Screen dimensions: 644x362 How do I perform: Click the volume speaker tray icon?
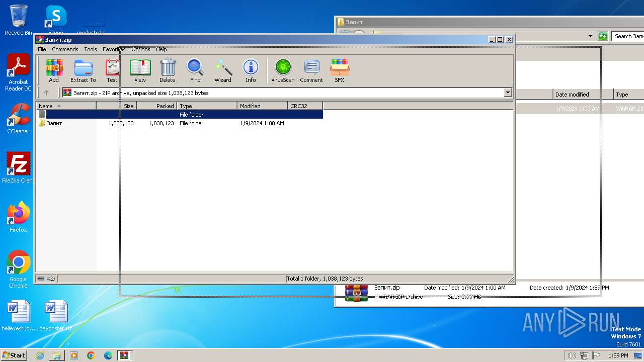[x=572, y=355]
